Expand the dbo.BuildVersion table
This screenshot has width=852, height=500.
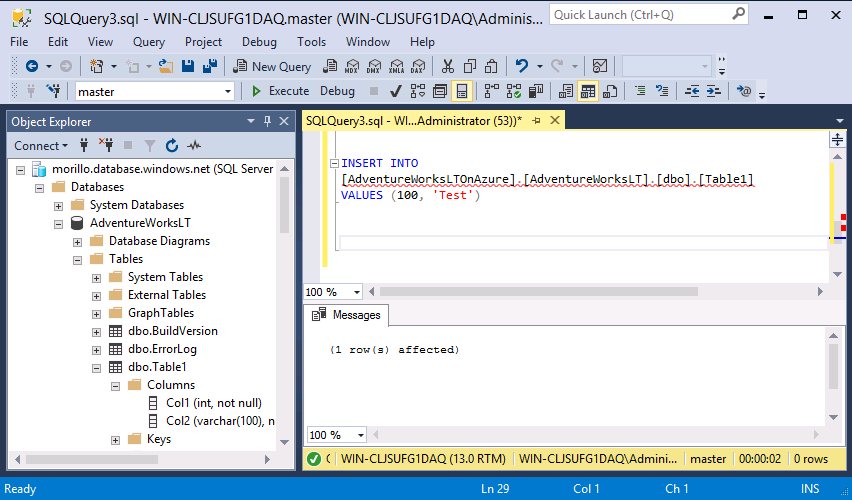[96, 332]
